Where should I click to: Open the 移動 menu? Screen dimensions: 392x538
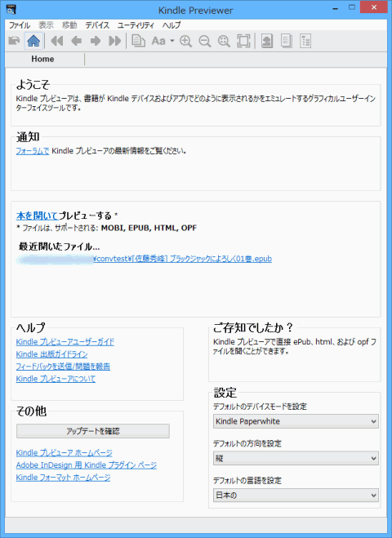[69, 25]
